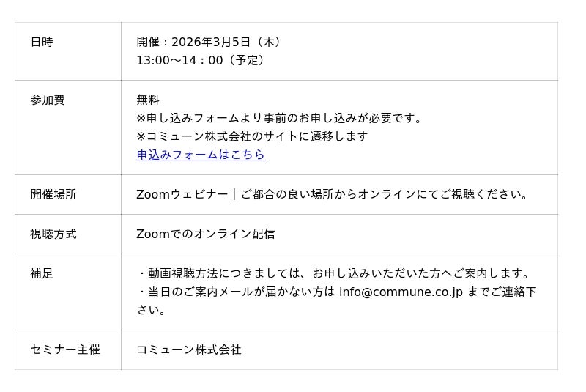Click the Zoomでのオンライン配信 text

[x=206, y=234]
